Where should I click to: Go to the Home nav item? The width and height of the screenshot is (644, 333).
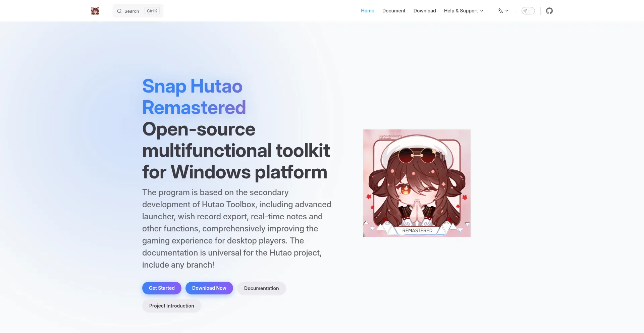tap(367, 11)
